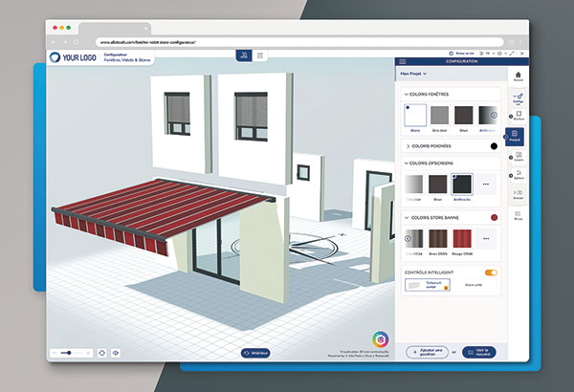Click the Voir le résumé button
Screen dimensions: 574x392
[x=478, y=352]
